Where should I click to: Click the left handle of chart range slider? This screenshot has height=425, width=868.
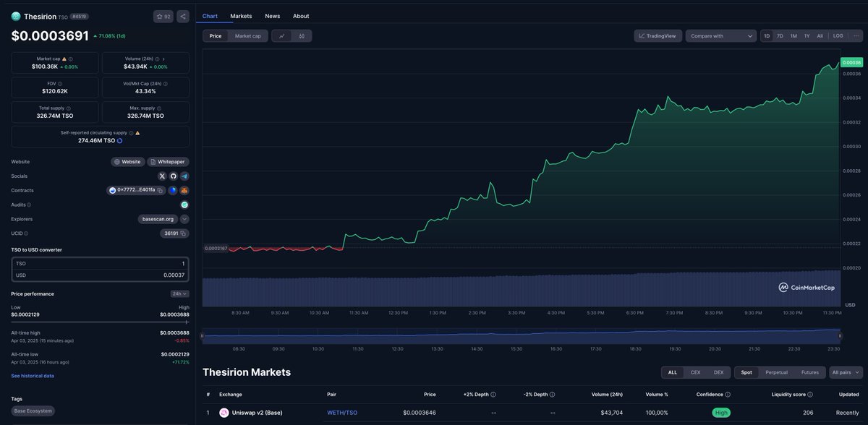[x=203, y=335]
